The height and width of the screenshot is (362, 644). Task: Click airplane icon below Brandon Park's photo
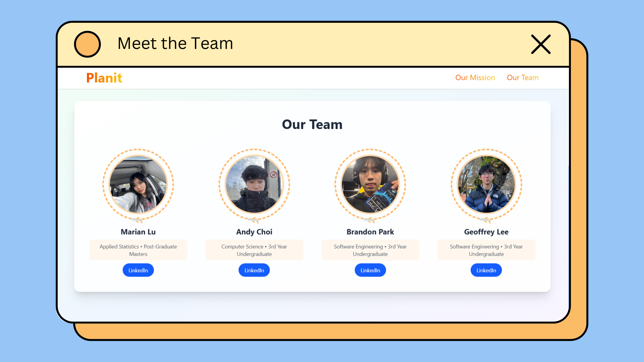click(x=370, y=220)
